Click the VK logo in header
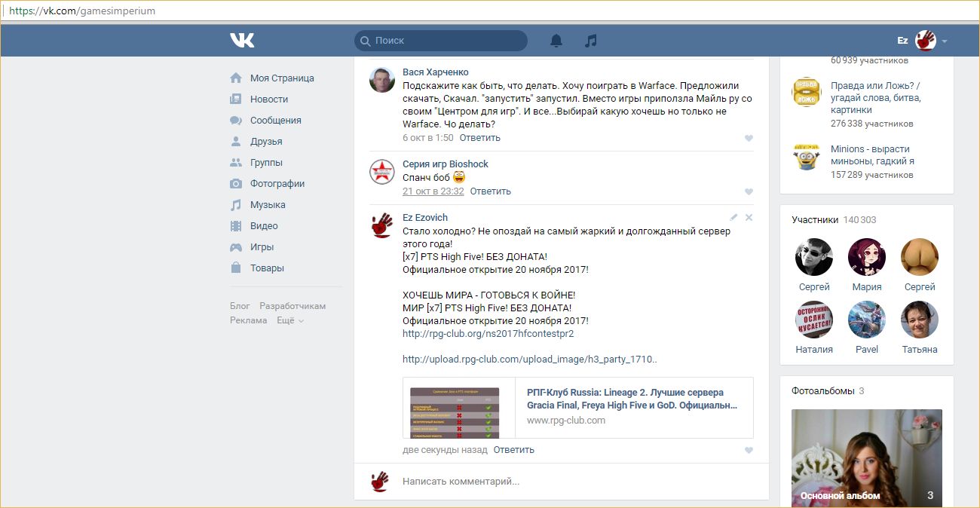The image size is (980, 508). pos(242,40)
